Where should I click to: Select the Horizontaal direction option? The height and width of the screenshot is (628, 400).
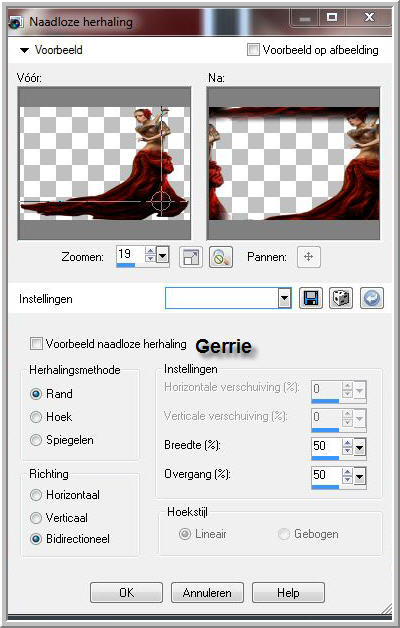click(x=36, y=495)
